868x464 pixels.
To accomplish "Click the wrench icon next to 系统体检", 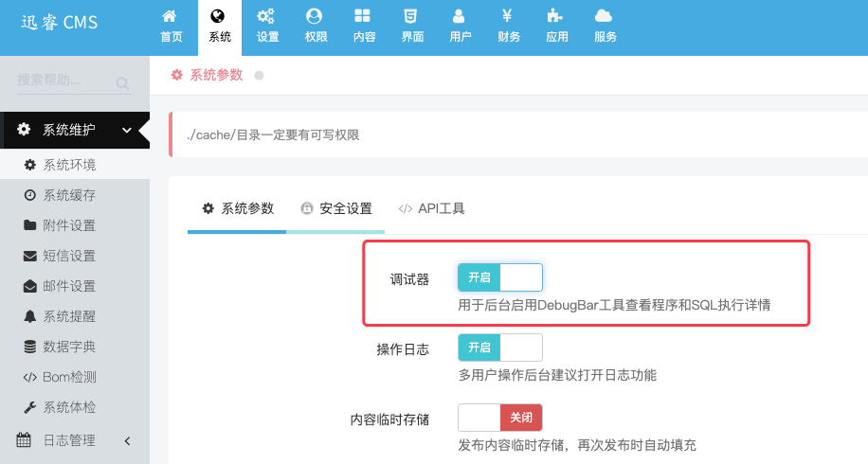I will pyautogui.click(x=30, y=407).
